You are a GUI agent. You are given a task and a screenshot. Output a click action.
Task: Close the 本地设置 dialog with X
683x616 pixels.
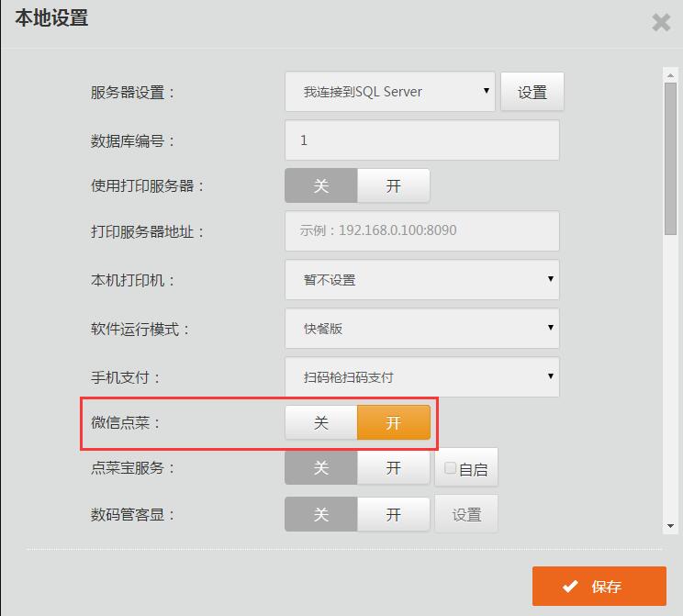[x=660, y=23]
